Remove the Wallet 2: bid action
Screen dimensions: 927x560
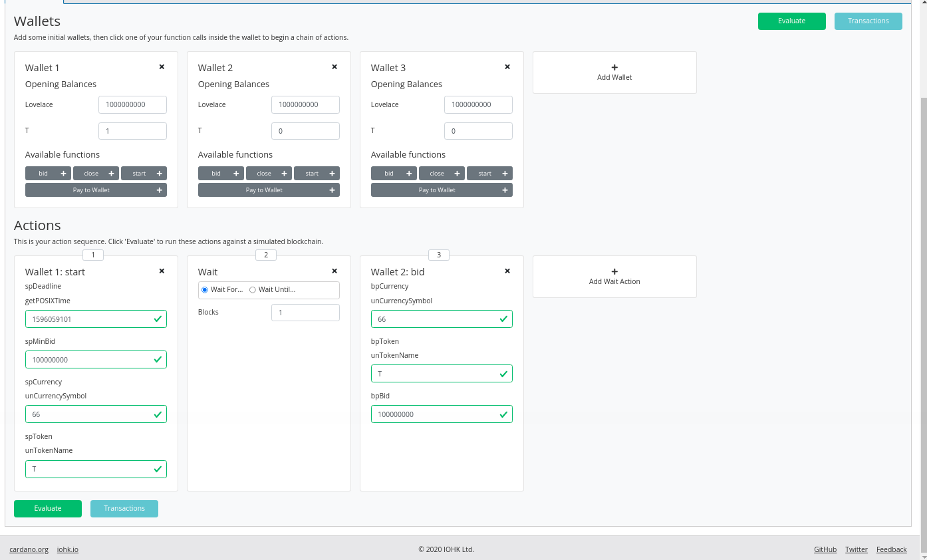(x=507, y=271)
